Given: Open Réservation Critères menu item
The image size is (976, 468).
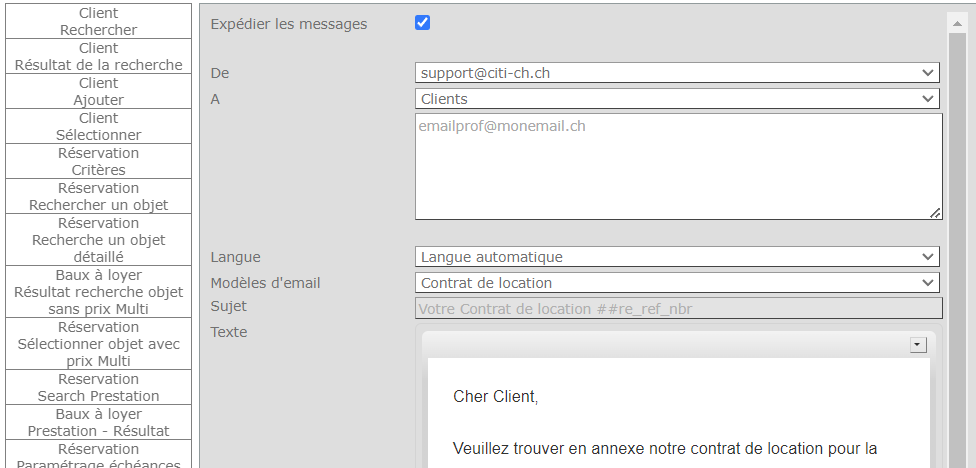Looking at the screenshot, I should coord(98,161).
